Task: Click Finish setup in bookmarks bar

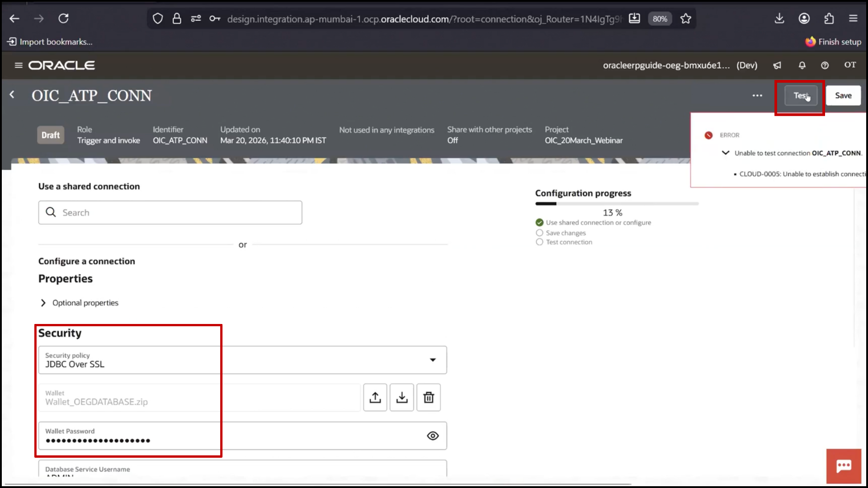Action: pyautogui.click(x=833, y=42)
